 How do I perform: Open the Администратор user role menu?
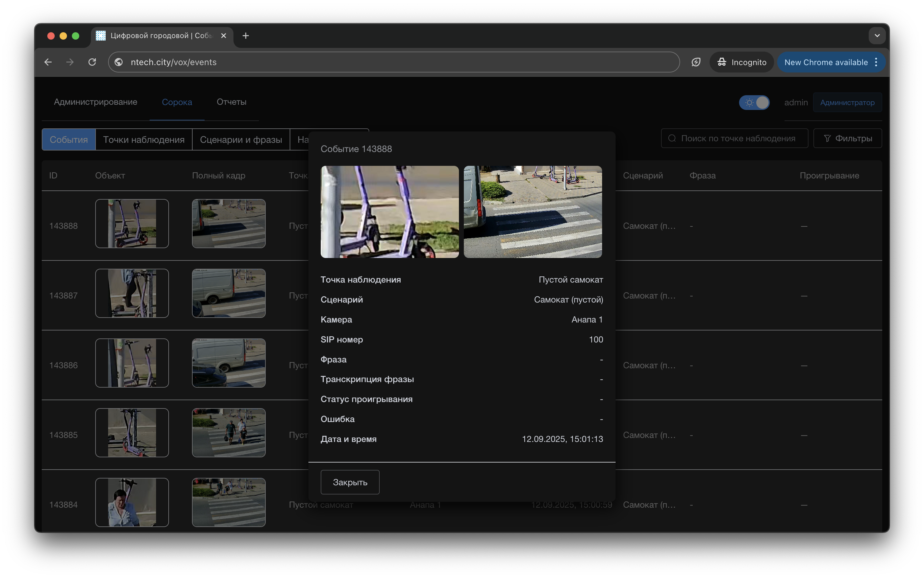(847, 103)
